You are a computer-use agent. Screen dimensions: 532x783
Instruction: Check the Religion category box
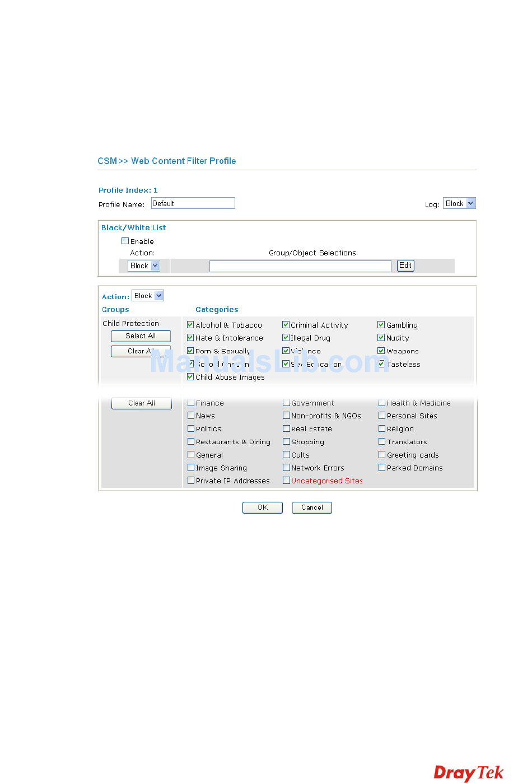382,429
